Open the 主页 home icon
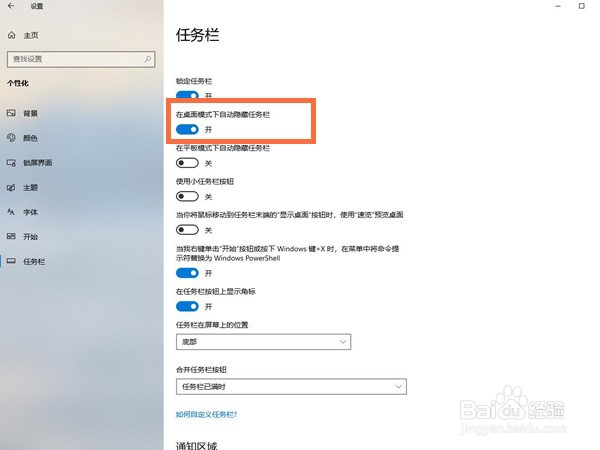Viewport: 600px width, 450px height. 11,35
